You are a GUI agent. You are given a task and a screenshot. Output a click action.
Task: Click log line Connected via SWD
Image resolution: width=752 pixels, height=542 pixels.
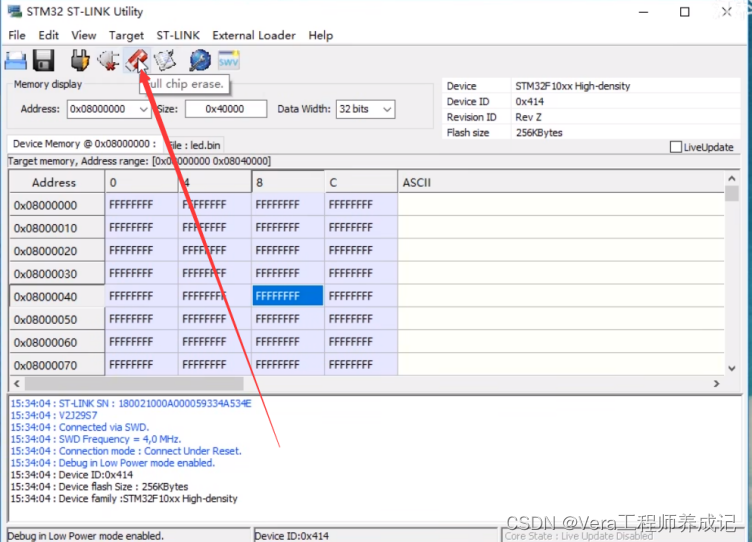click(80, 427)
